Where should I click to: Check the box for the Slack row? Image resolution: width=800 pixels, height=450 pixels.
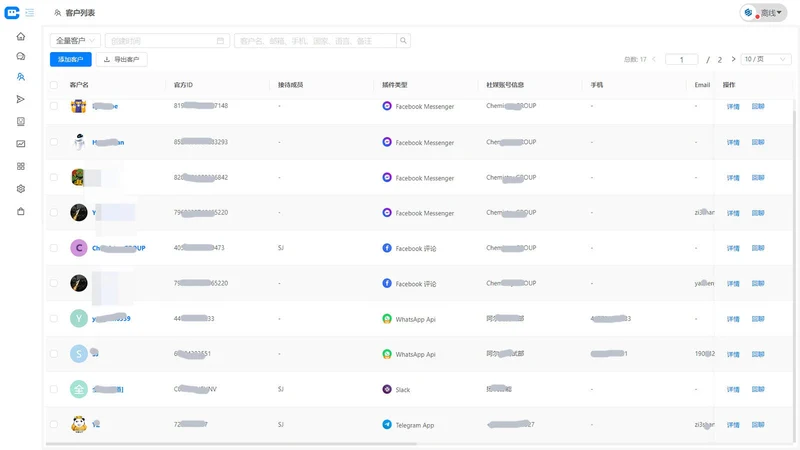54,389
